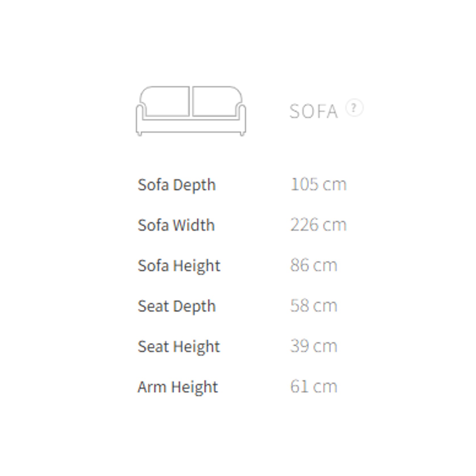Select the Sofa Depth label
The width and height of the screenshot is (476, 476).
coord(177,185)
